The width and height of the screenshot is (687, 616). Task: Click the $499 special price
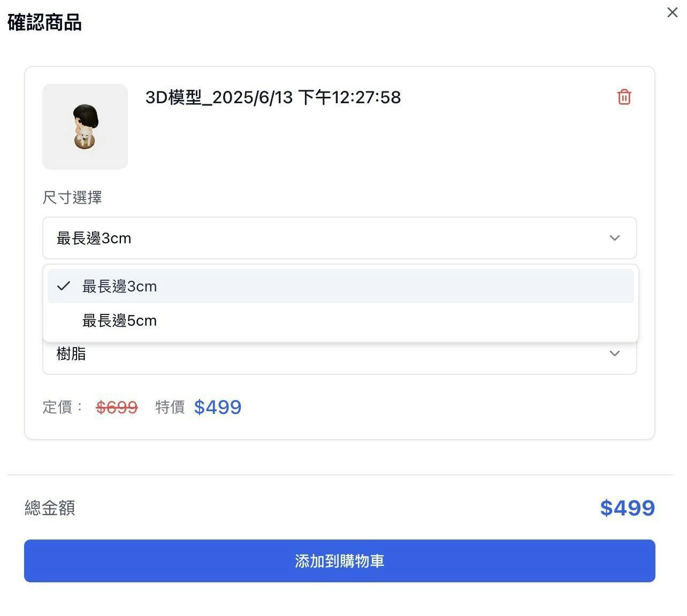[x=218, y=407]
